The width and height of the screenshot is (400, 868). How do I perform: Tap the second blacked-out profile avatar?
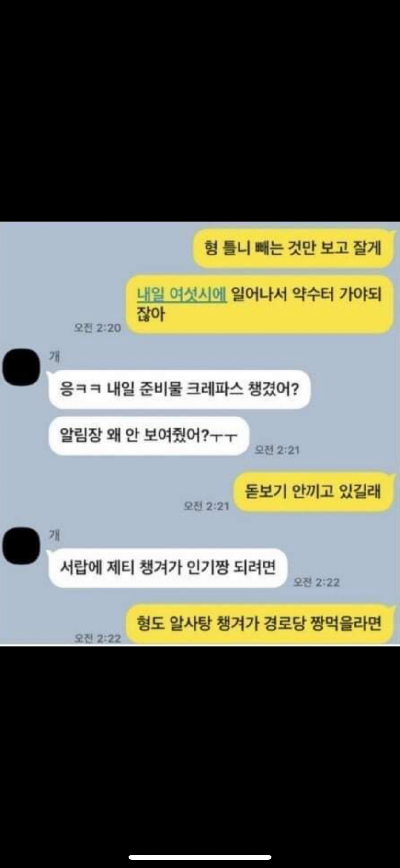pos(21,545)
